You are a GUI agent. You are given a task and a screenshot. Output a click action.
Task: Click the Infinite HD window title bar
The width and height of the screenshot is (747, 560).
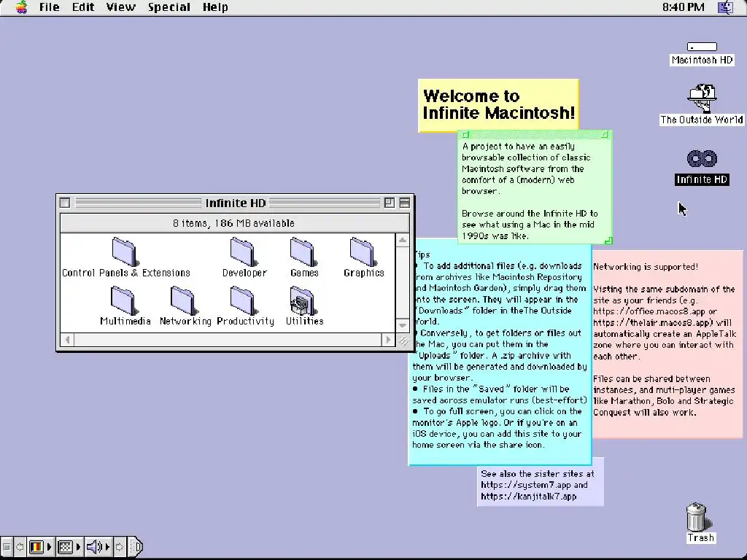(236, 203)
